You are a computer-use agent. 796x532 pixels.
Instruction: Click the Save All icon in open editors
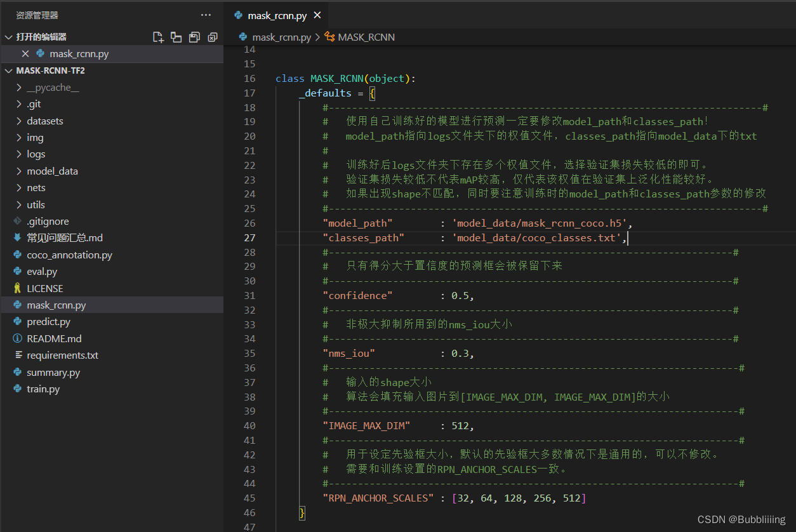click(x=194, y=37)
